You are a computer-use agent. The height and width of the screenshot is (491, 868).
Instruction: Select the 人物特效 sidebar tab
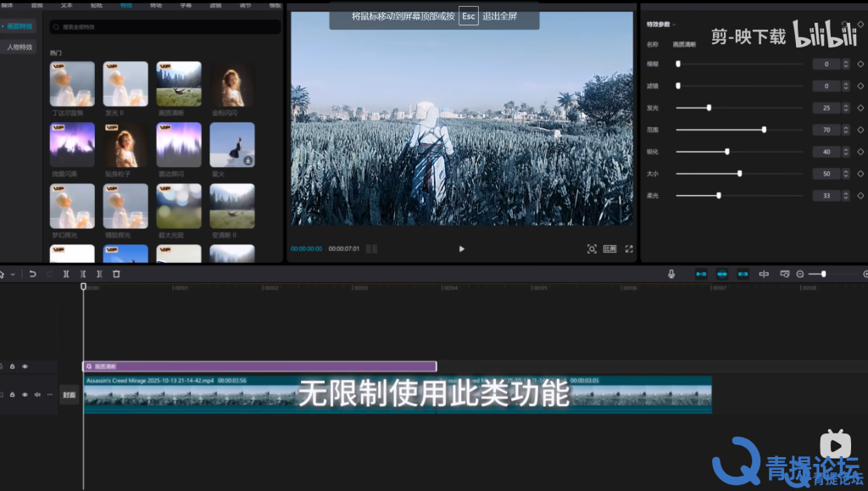(x=19, y=47)
